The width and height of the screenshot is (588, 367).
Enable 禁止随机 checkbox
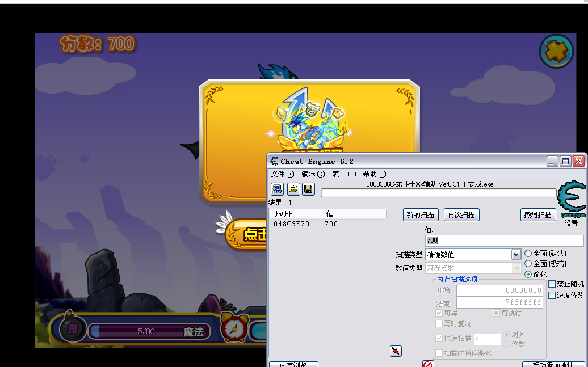pyautogui.click(x=552, y=284)
